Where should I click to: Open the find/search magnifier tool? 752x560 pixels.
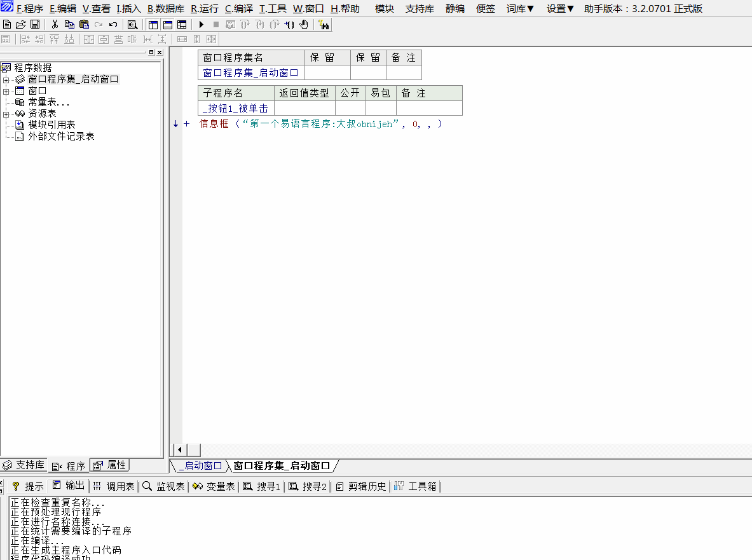[x=133, y=24]
